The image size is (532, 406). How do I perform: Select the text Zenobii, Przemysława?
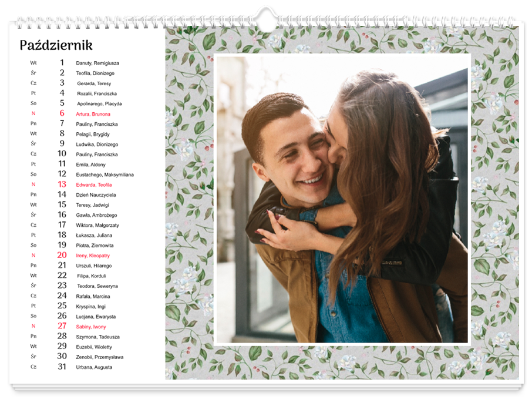coord(100,357)
